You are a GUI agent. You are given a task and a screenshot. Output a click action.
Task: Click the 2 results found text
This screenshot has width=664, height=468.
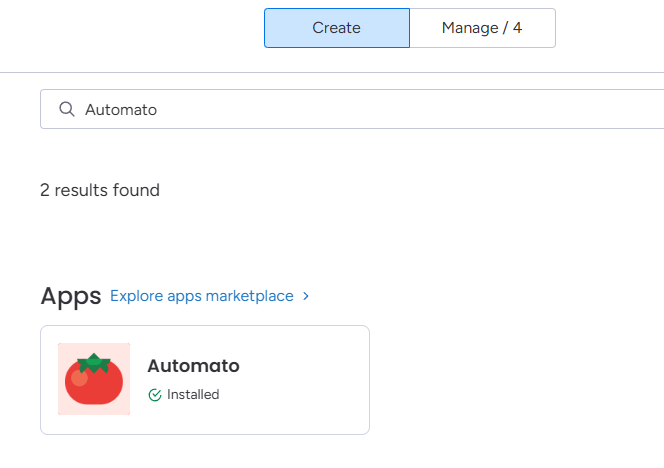click(x=99, y=190)
